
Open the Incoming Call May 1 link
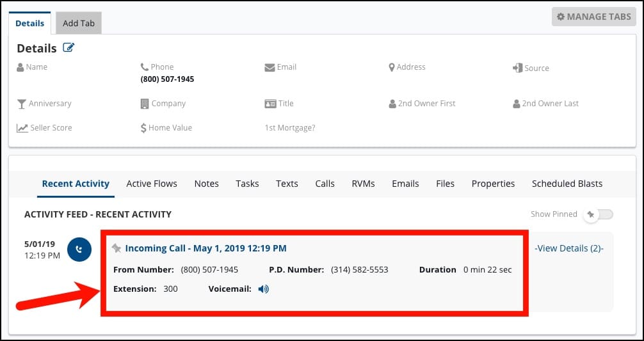(205, 248)
